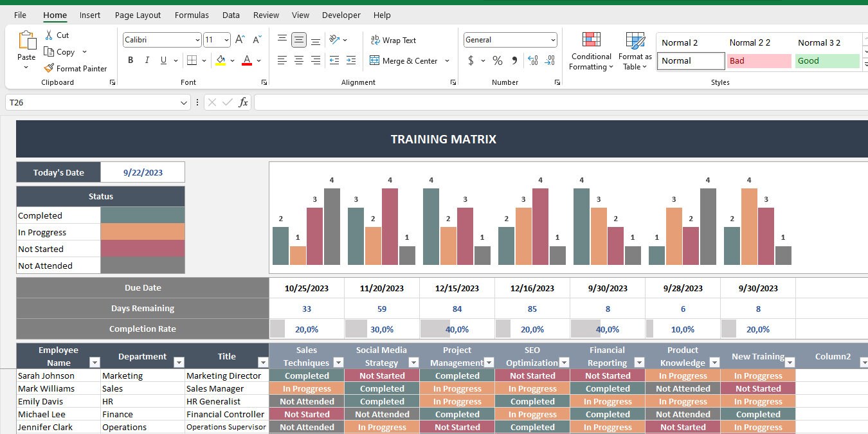Set top vertical alignment
868x434 pixels.
282,40
